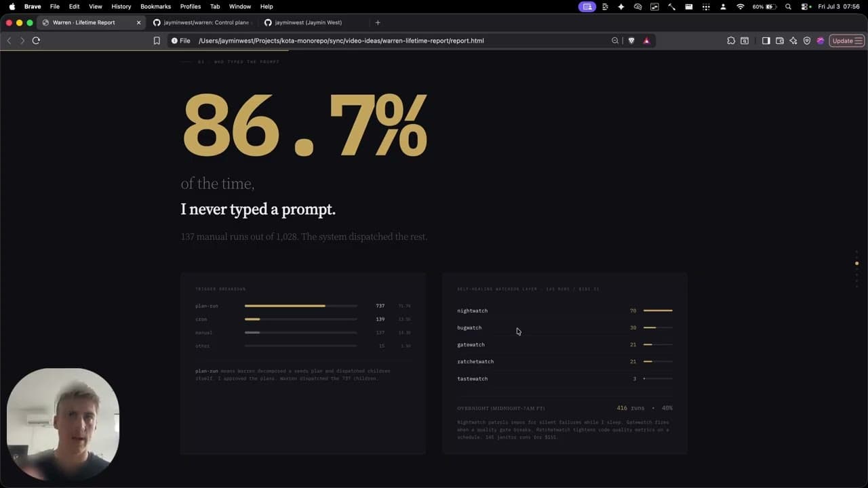The image size is (868, 488).
Task: Click the 416 runs overnight value
Action: (x=631, y=408)
